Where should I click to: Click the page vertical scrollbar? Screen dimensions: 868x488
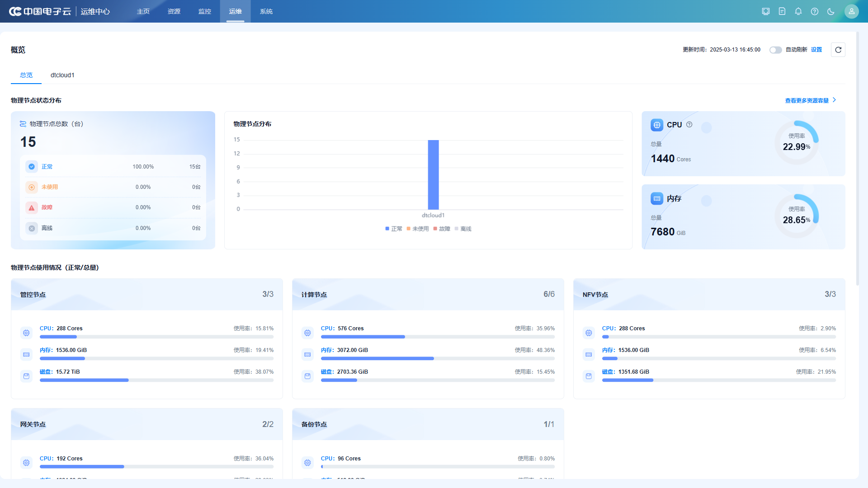857,158
